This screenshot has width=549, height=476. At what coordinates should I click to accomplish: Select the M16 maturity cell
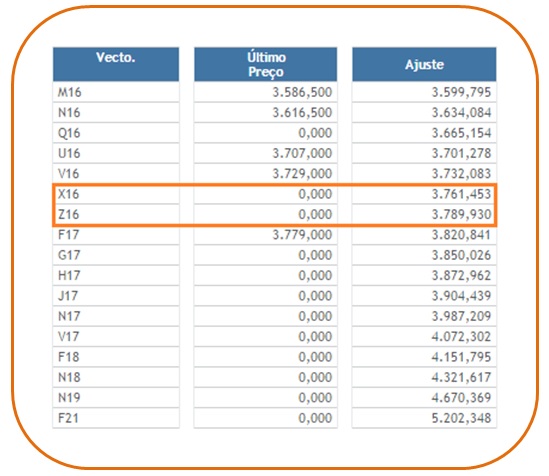click(x=116, y=92)
